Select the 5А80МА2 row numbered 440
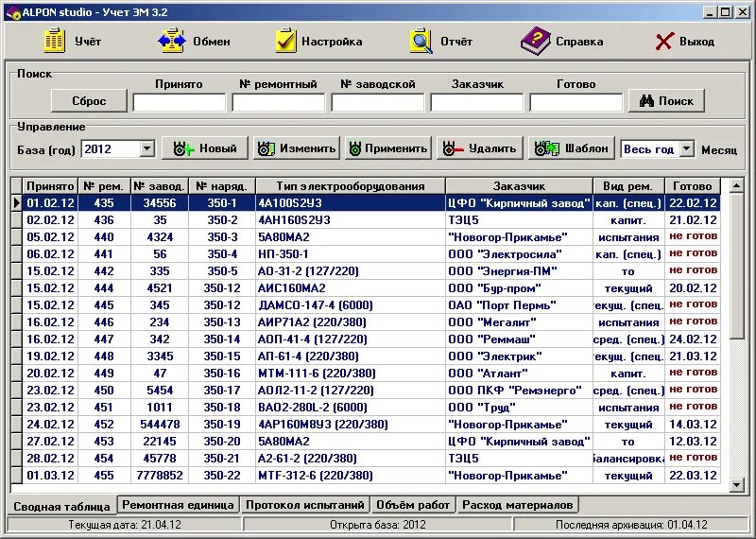Viewport: 756px width, 539px height. point(367,237)
